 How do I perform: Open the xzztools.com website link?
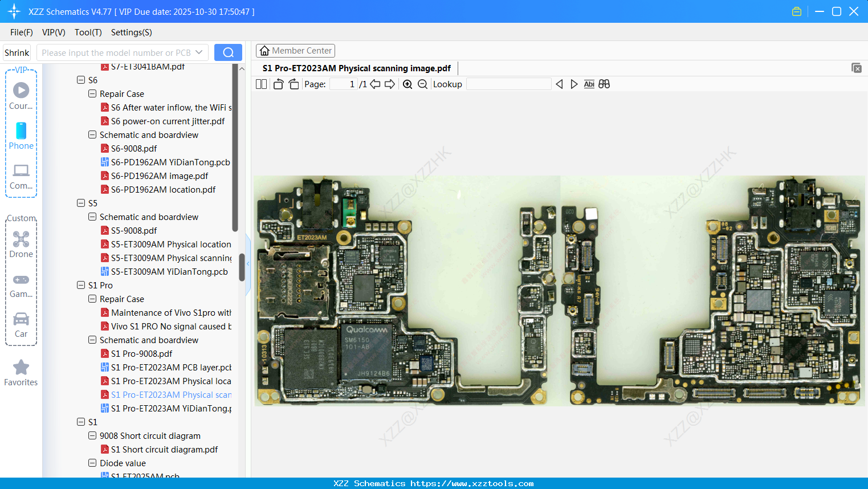pyautogui.click(x=472, y=483)
